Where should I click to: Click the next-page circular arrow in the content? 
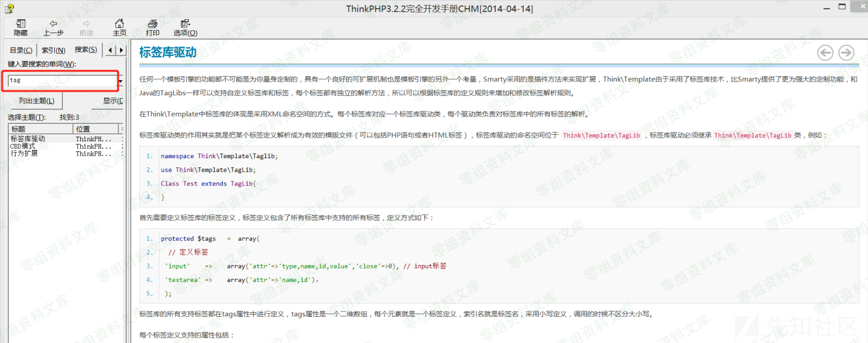pos(846,53)
